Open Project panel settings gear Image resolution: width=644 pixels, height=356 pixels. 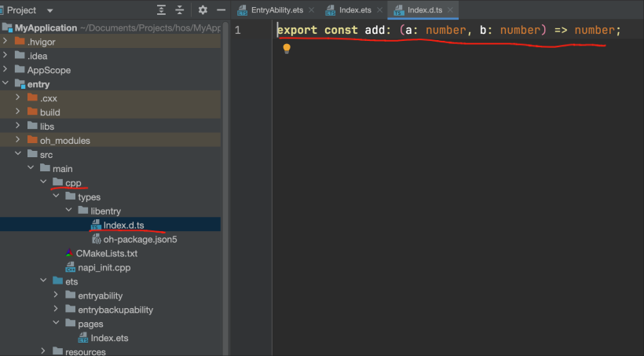tap(203, 10)
